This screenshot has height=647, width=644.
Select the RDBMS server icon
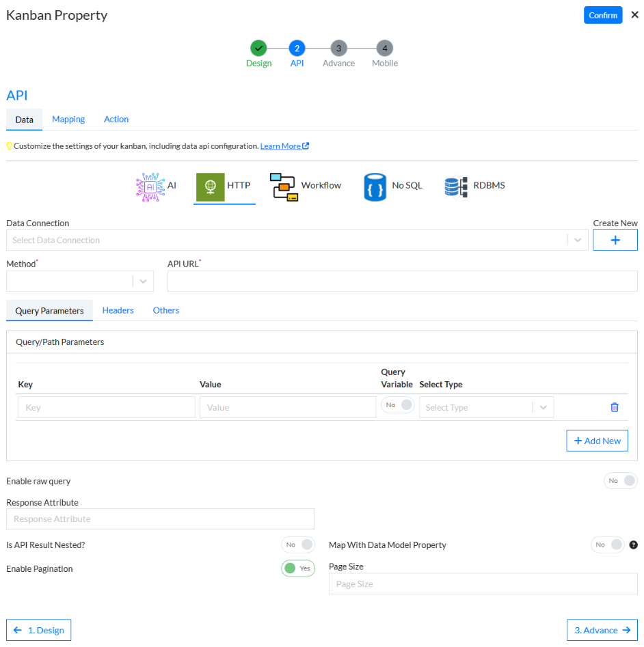click(456, 187)
